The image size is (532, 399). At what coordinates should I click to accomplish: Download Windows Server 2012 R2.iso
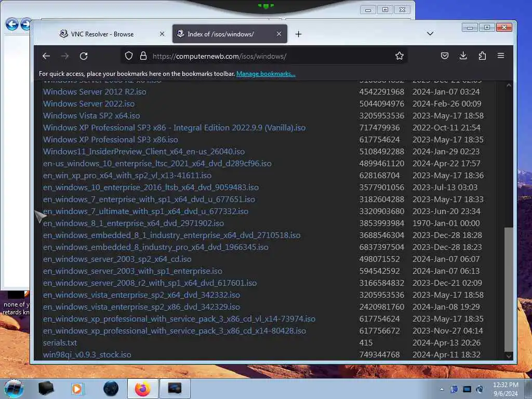pos(95,92)
